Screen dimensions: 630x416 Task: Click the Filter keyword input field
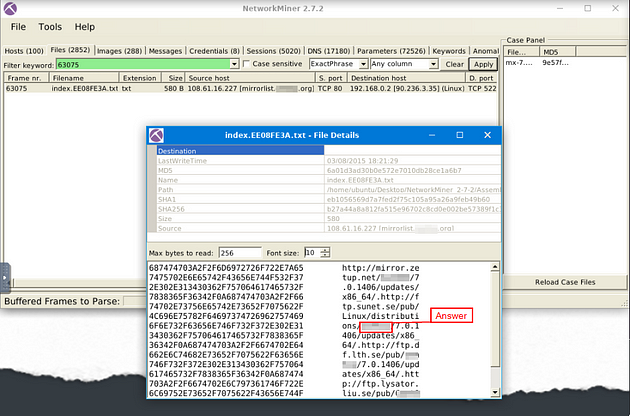click(143, 64)
